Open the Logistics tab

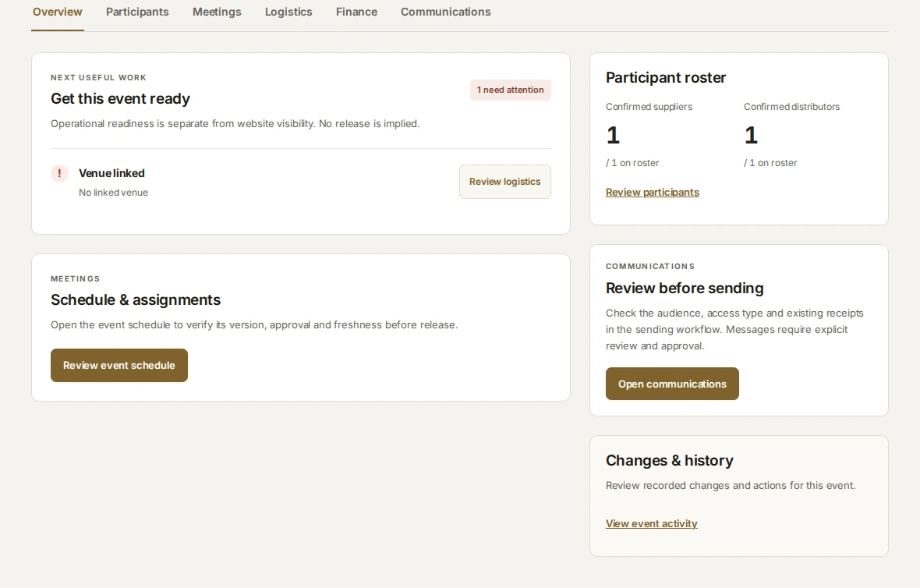[288, 12]
